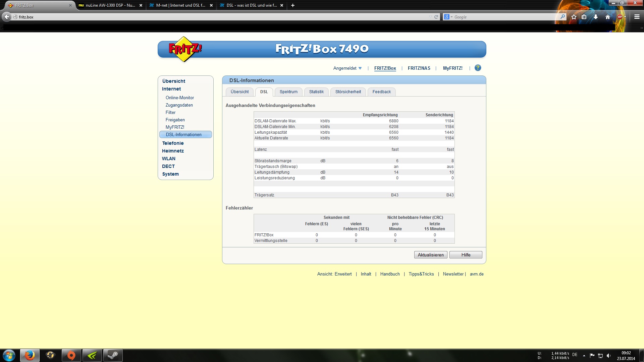Click the Firefox back arrow button
This screenshot has width=644, height=362.
[x=7, y=17]
